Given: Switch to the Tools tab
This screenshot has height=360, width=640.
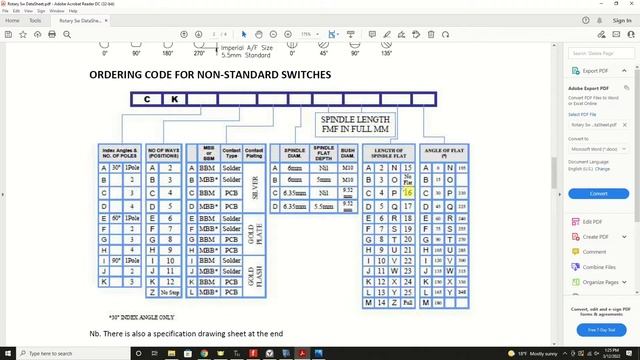Looking at the screenshot, I should tap(35, 20).
